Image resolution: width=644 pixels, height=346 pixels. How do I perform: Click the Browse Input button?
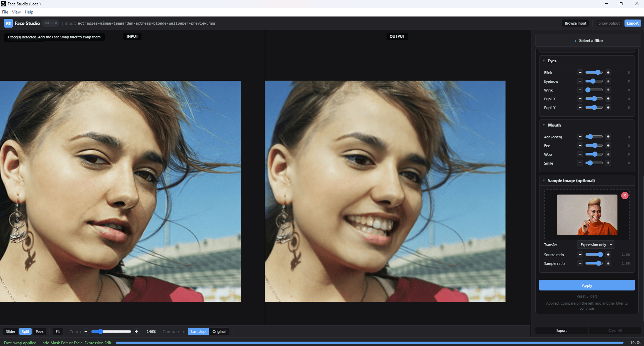pos(575,23)
